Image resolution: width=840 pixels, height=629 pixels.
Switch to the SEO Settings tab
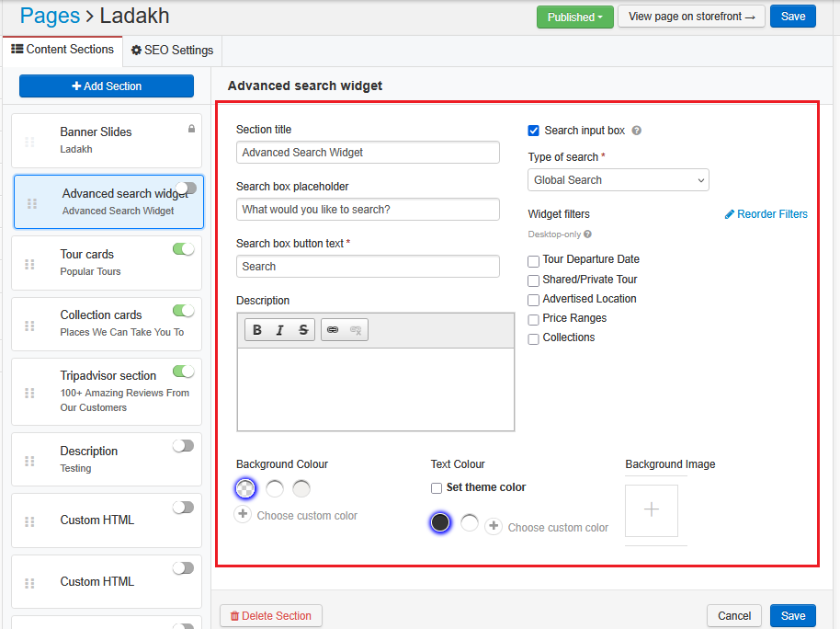click(x=172, y=51)
